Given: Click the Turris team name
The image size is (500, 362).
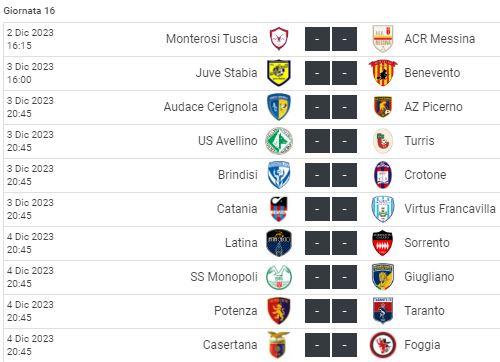Looking at the screenshot, I should [419, 141].
